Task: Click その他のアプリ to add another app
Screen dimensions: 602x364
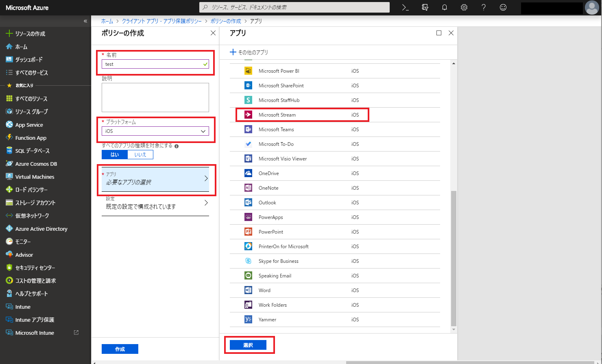Action: coord(249,52)
